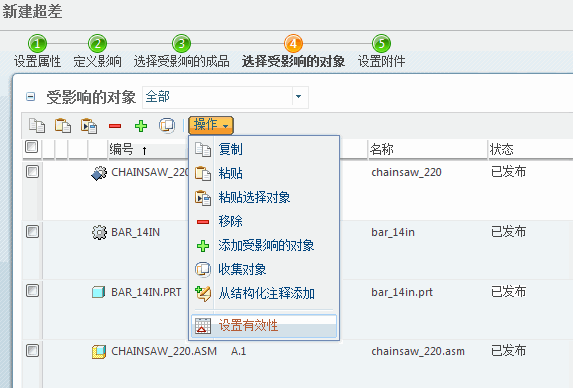Check the CHAINSAW_220 row checkbox

[x=33, y=172]
